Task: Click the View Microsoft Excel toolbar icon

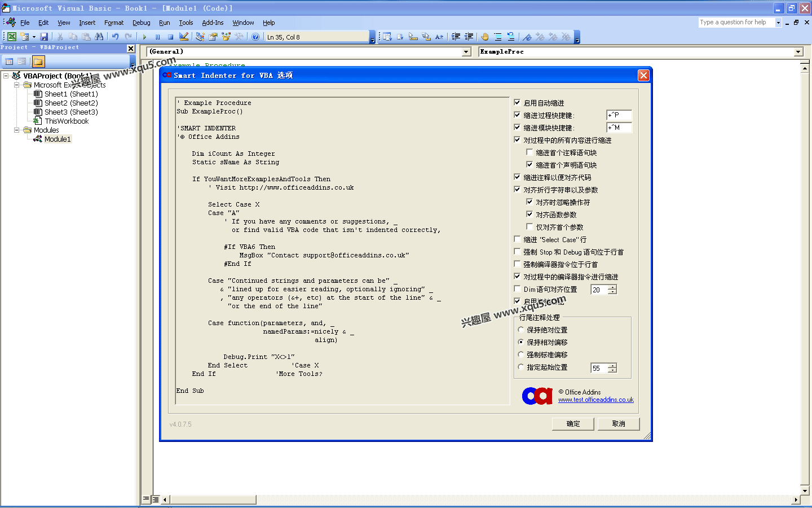Action: point(11,37)
